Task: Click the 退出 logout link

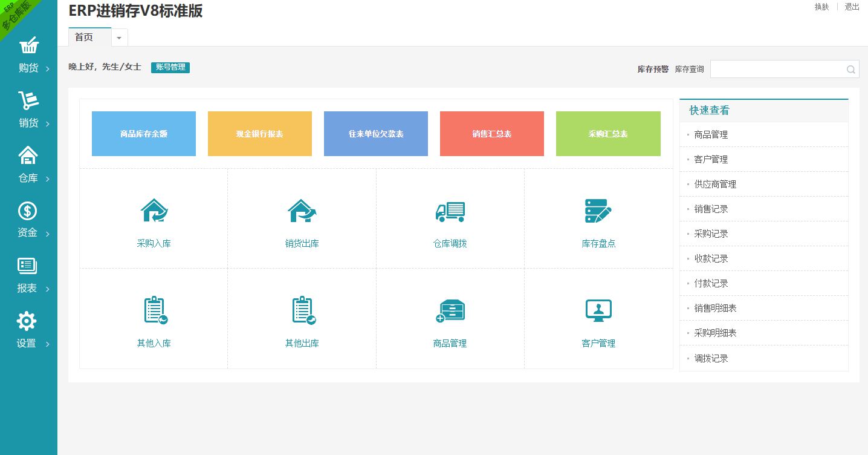Action: coord(852,7)
